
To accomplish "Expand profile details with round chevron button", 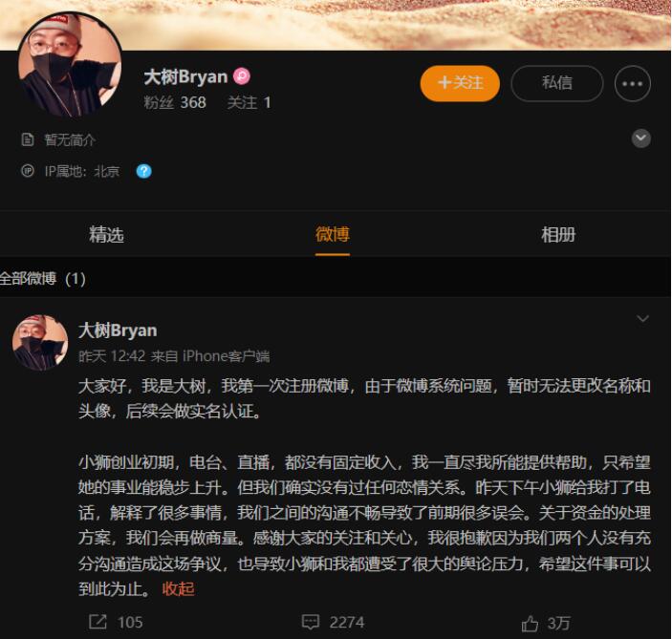I will point(641,138).
